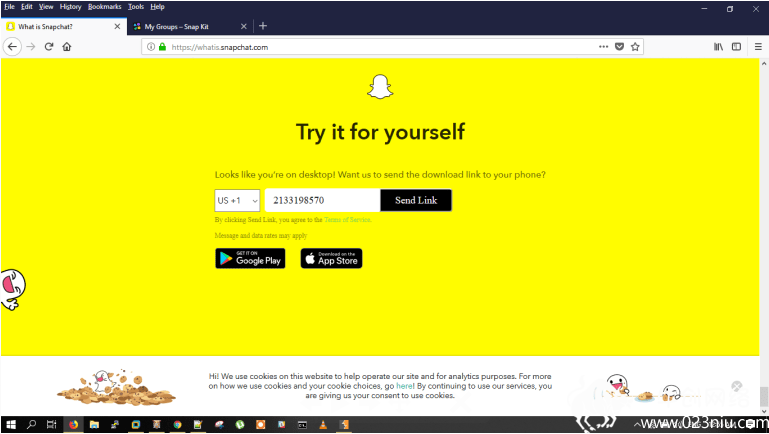Viewport: 769px width, 434px height.
Task: Expand the "US +1" country code dropdown
Action: coord(237,201)
